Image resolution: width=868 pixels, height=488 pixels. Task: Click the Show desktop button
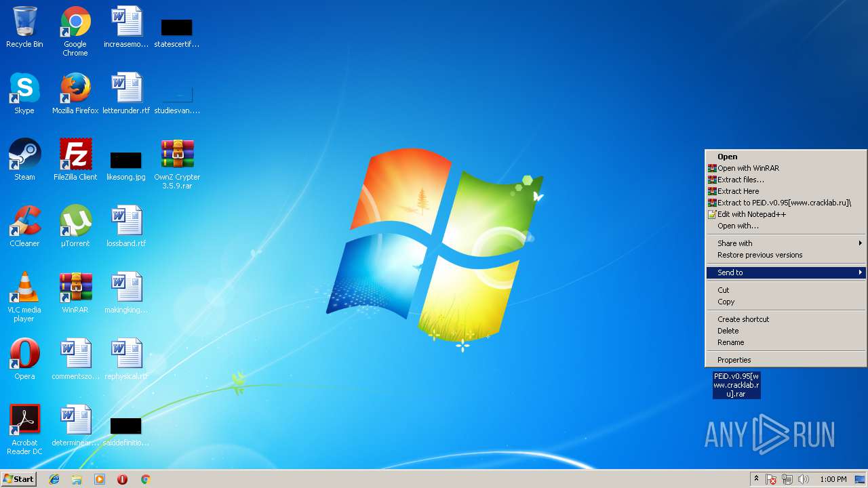(860, 479)
